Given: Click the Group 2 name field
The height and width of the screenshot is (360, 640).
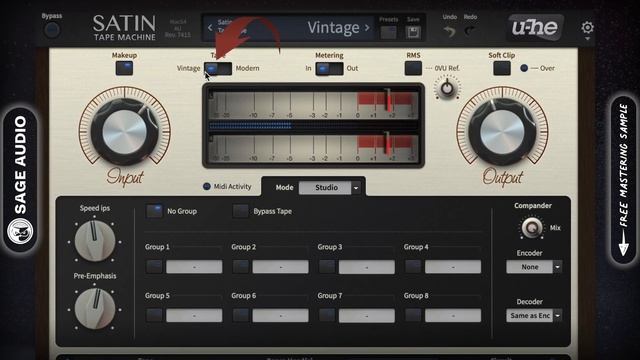Looking at the screenshot, I should [x=280, y=267].
